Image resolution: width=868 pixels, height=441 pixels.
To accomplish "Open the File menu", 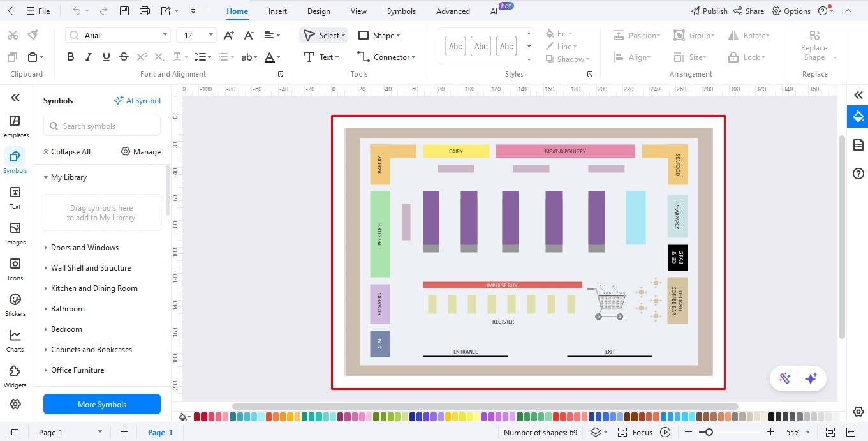I will [38, 11].
